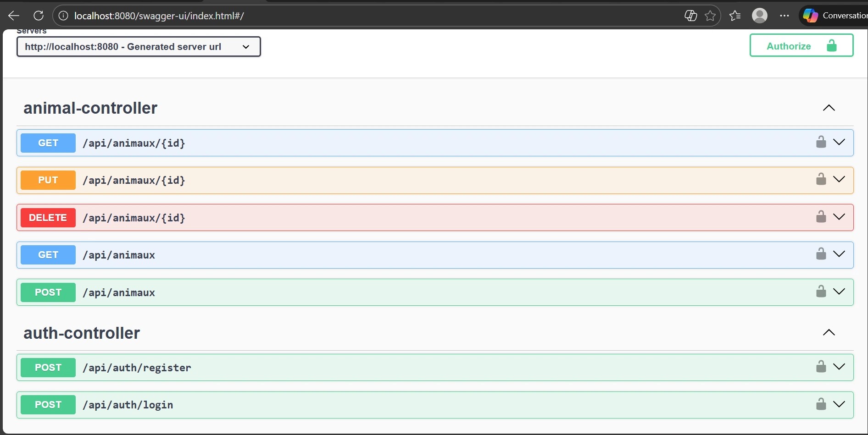Open the browser favorites list icon
Viewport: 868px width, 435px height.
(734, 15)
